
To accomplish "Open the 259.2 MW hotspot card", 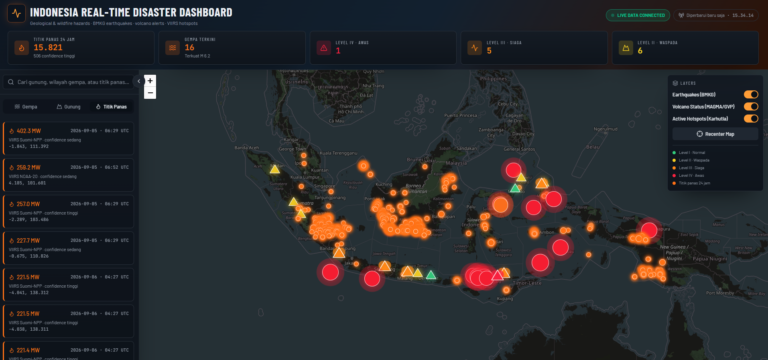I will [x=68, y=175].
